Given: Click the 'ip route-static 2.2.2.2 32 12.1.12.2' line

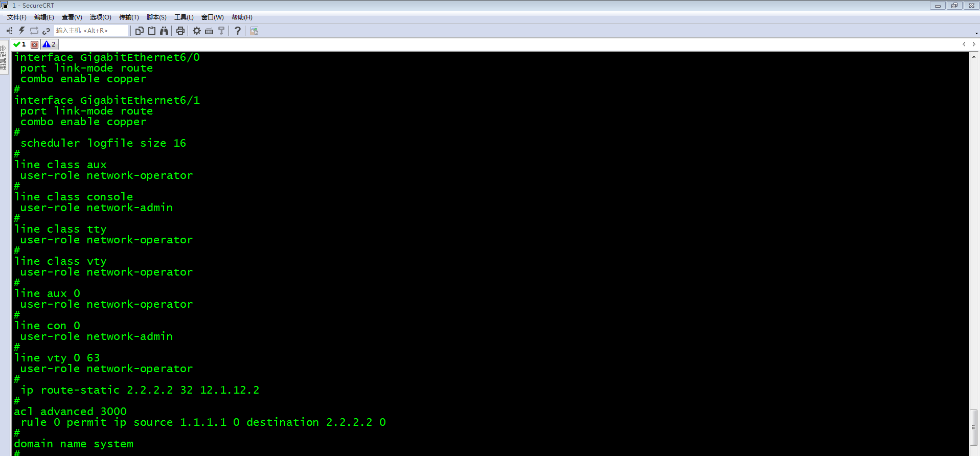Looking at the screenshot, I should (x=140, y=390).
